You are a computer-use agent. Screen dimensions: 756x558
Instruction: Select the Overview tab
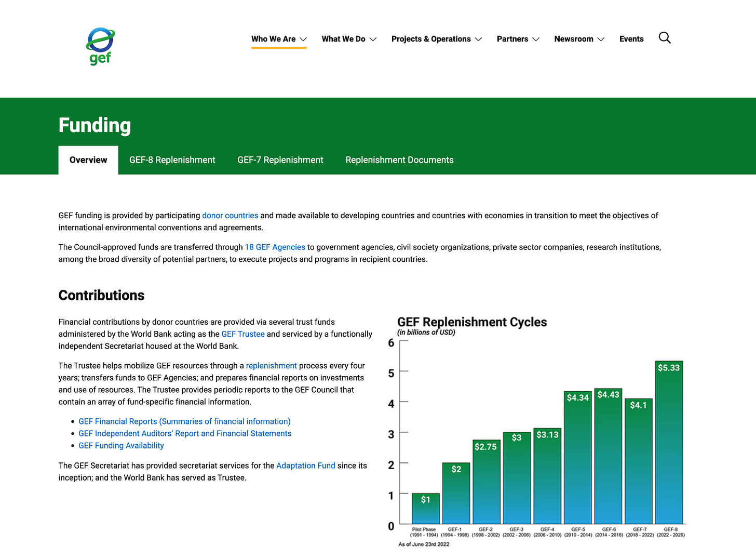[x=88, y=160]
